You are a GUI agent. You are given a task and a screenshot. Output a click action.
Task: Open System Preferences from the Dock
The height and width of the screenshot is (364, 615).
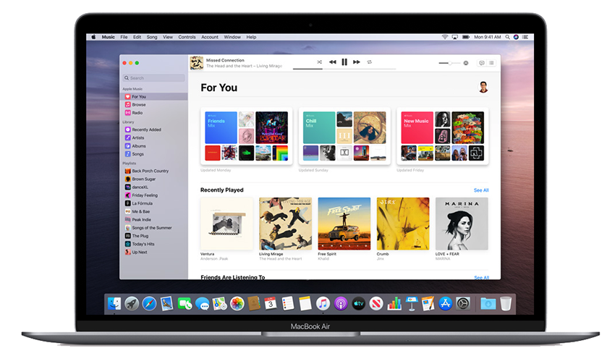[x=463, y=304]
